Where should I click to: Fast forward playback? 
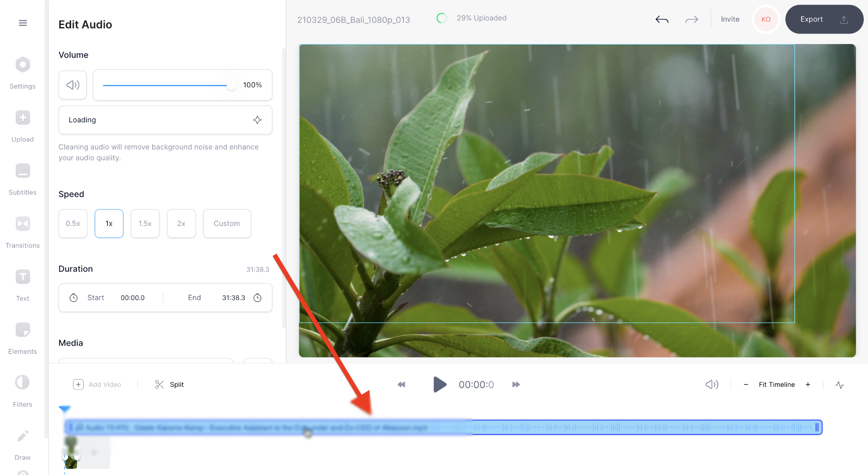516,384
